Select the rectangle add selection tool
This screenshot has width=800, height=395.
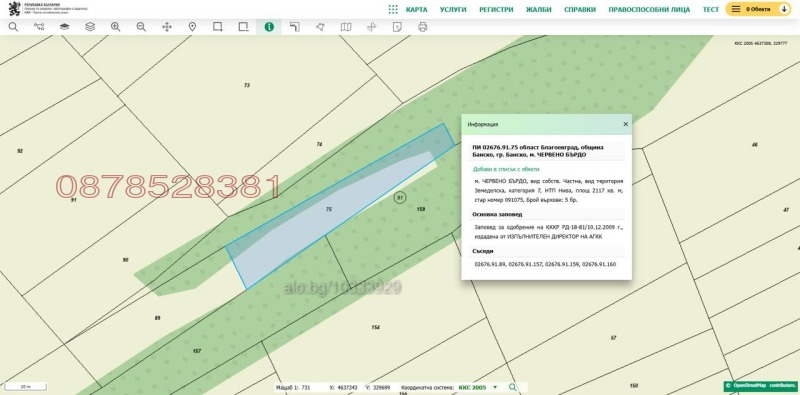(x=218, y=27)
